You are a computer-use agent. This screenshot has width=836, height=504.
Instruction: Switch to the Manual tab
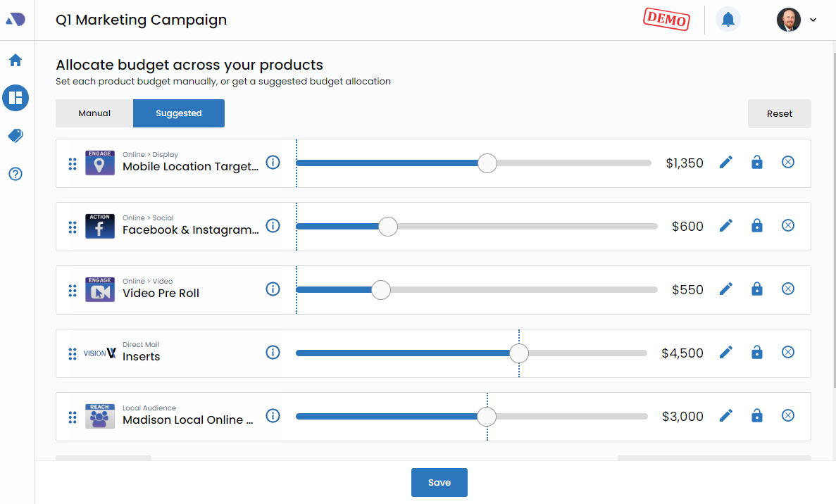[94, 113]
